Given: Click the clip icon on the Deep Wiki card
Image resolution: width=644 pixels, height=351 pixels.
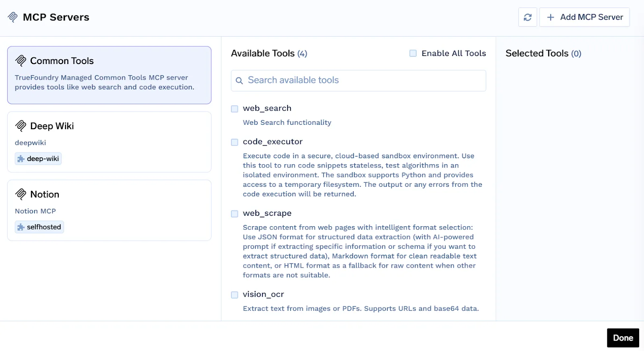Looking at the screenshot, I should point(21,126).
